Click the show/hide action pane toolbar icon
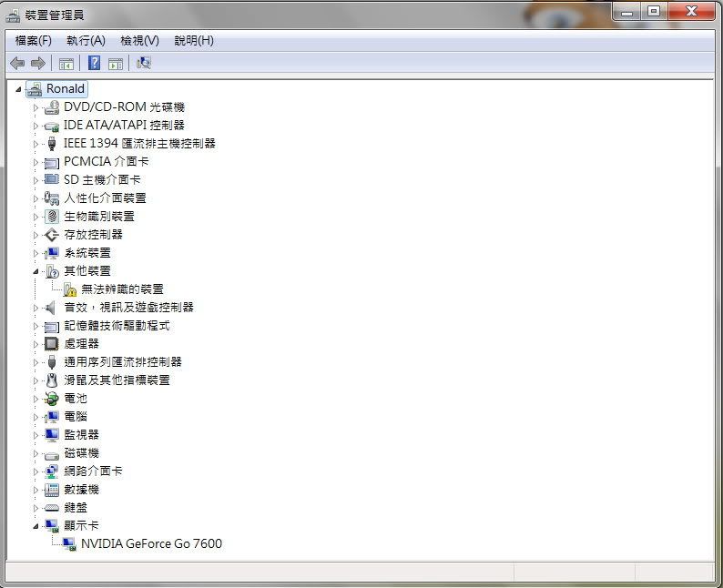723x588 pixels. pos(116,64)
